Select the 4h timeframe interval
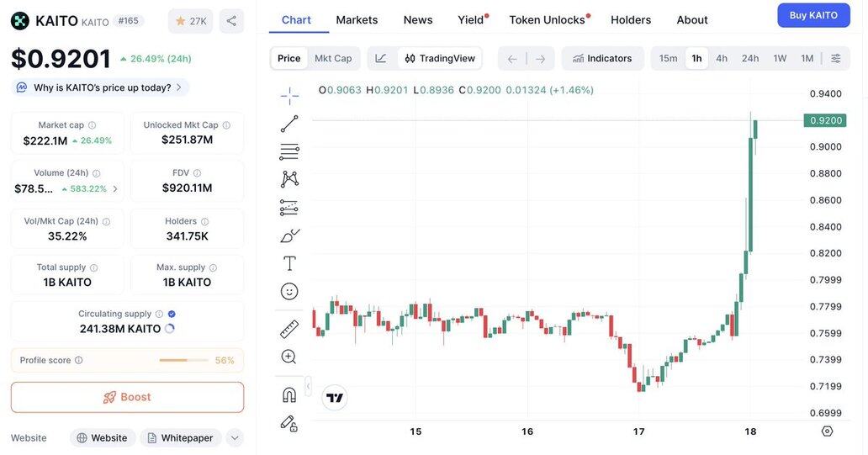 pos(722,58)
